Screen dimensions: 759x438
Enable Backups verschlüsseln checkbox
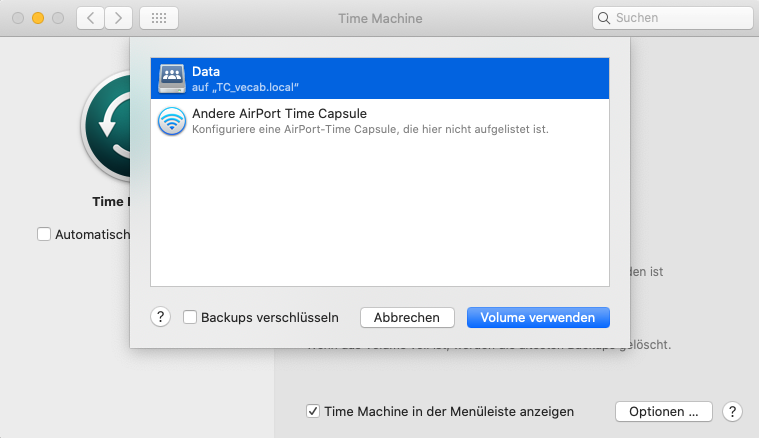point(190,317)
